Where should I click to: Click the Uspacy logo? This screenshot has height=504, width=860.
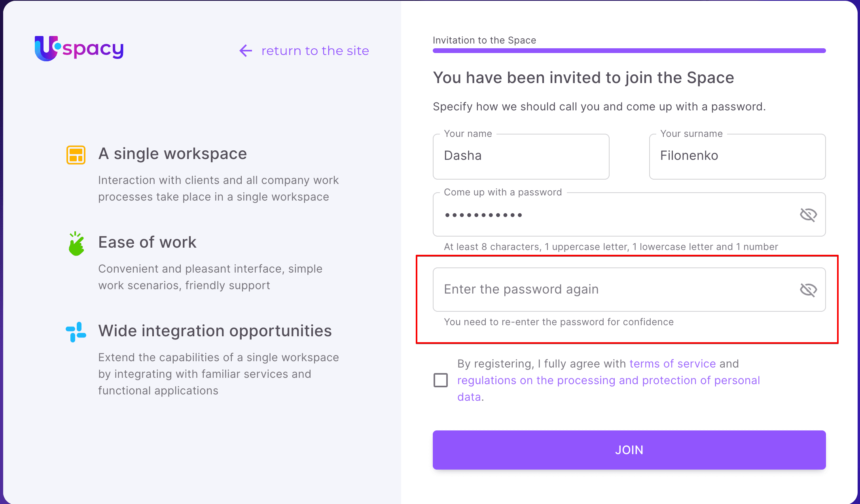point(79,49)
